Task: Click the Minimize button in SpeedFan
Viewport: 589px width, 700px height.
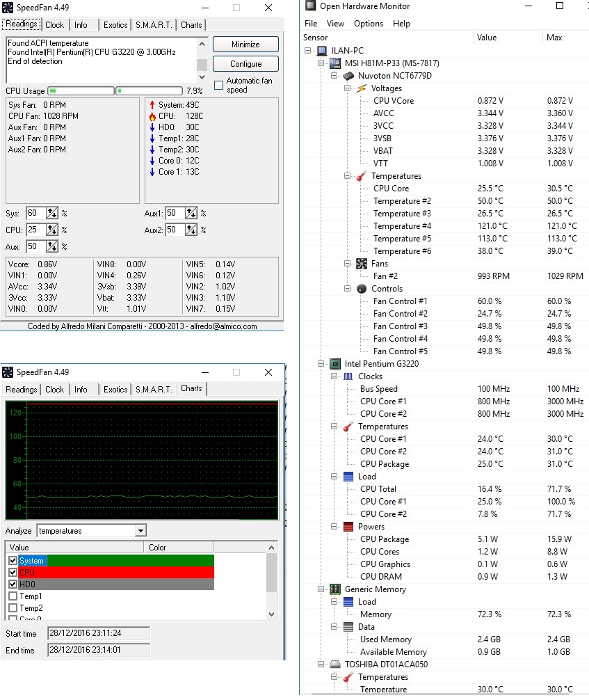Action: [x=245, y=45]
